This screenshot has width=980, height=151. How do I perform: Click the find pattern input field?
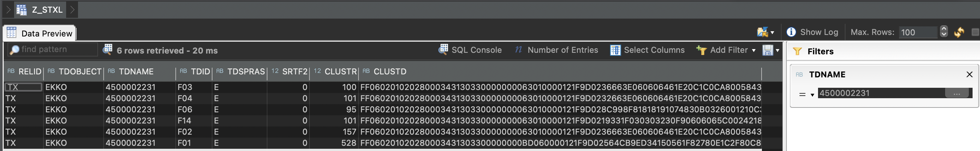(53, 49)
